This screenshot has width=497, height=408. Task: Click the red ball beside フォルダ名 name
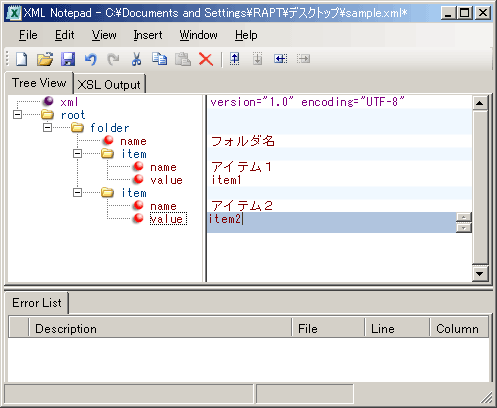(108, 140)
